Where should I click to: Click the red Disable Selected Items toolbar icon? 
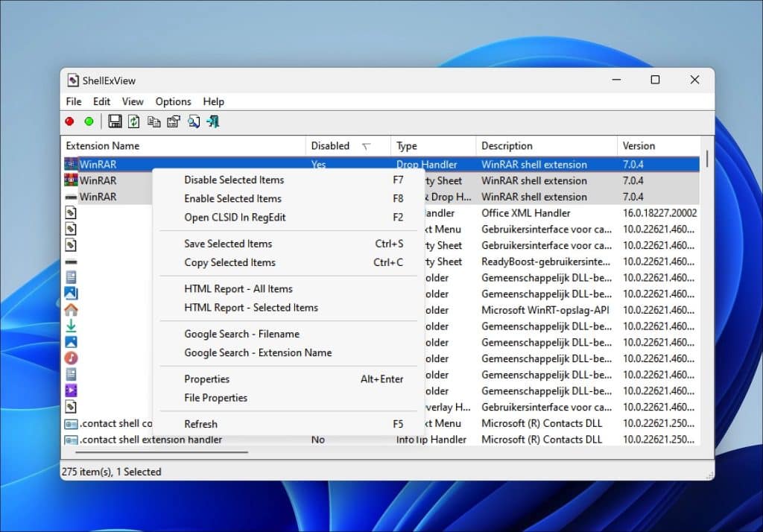click(x=69, y=121)
